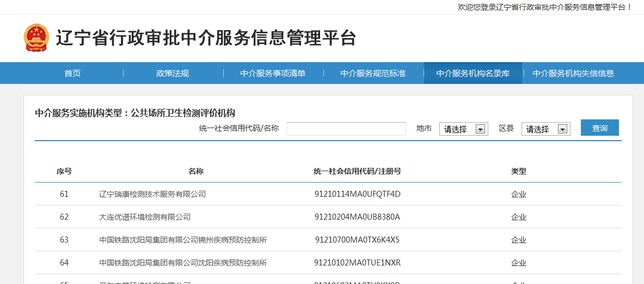Image resolution: width=644 pixels, height=284 pixels.
Task: Select 辽宁瑞康检测技术服务有限公司 entry
Action: (x=152, y=194)
